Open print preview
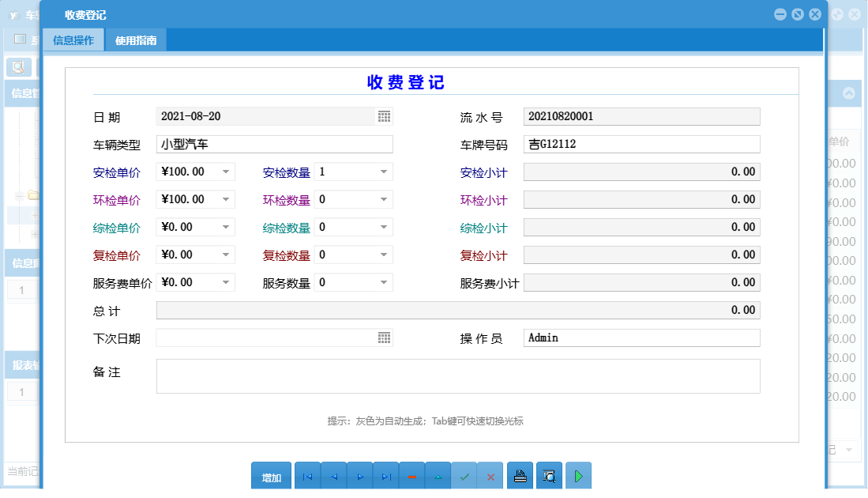 tap(548, 475)
